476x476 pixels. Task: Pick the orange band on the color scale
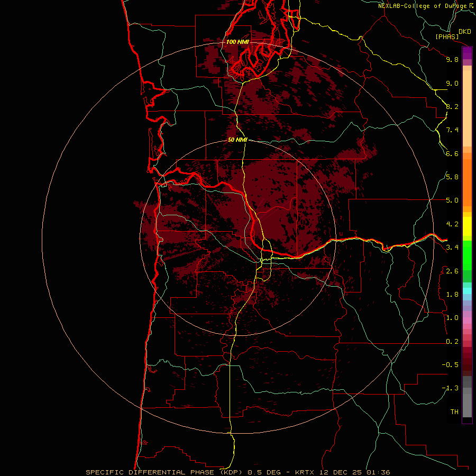click(x=467, y=183)
